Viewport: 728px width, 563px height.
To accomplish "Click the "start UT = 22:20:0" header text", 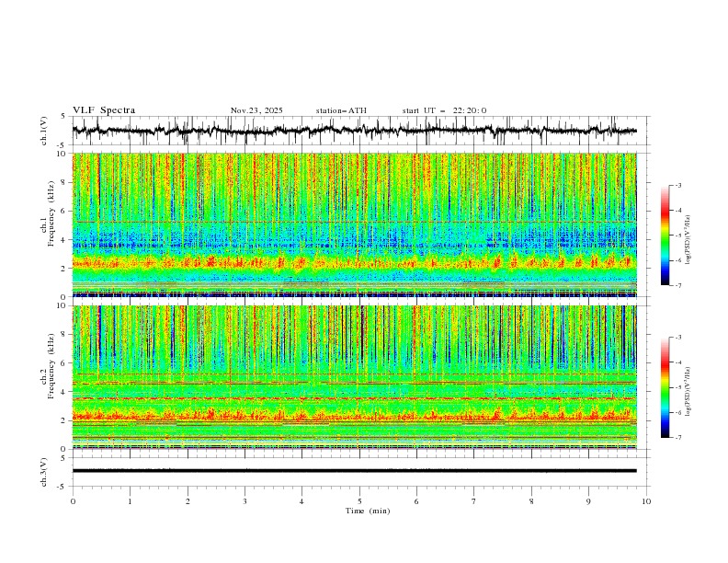I will (x=444, y=110).
